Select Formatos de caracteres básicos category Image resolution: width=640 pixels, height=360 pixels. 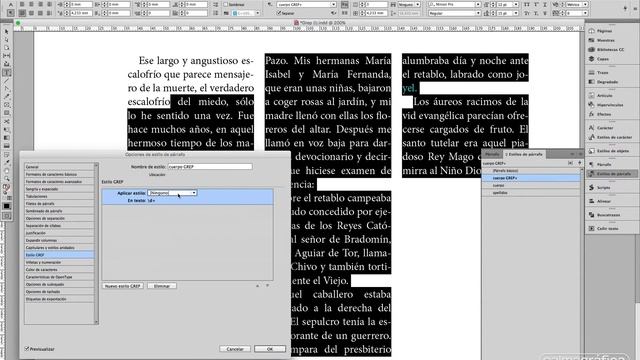[59, 174]
